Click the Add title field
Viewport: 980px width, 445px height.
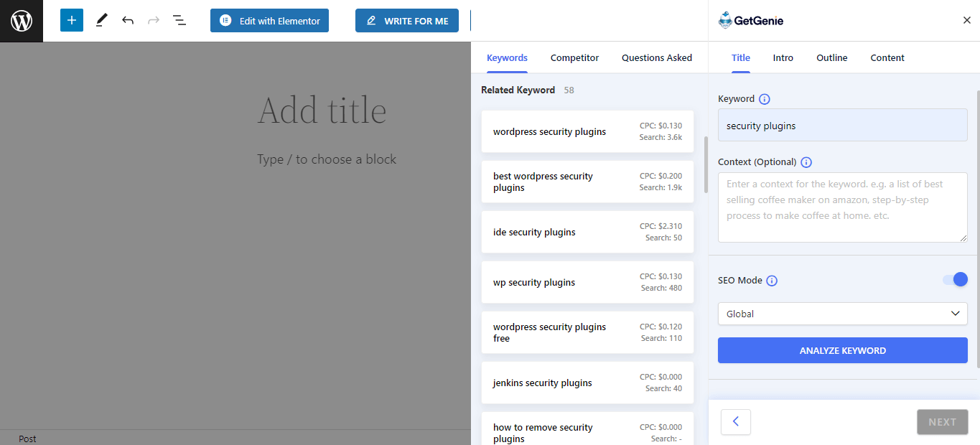tap(322, 111)
